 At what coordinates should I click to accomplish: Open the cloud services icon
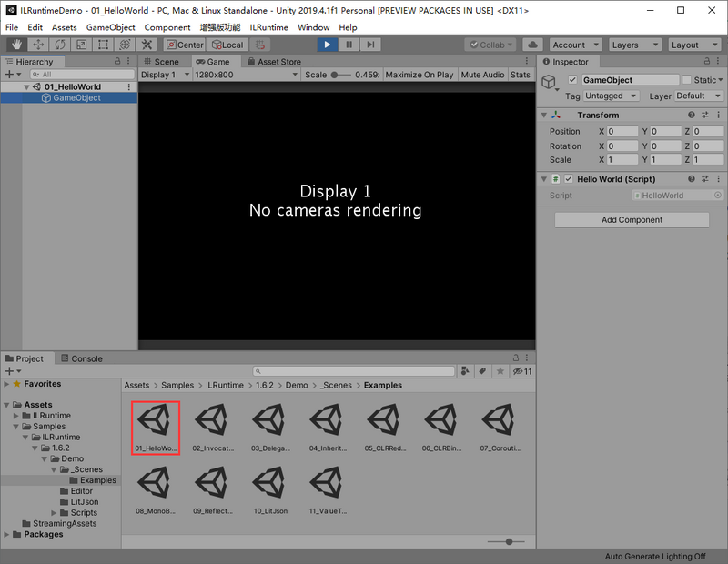click(533, 45)
